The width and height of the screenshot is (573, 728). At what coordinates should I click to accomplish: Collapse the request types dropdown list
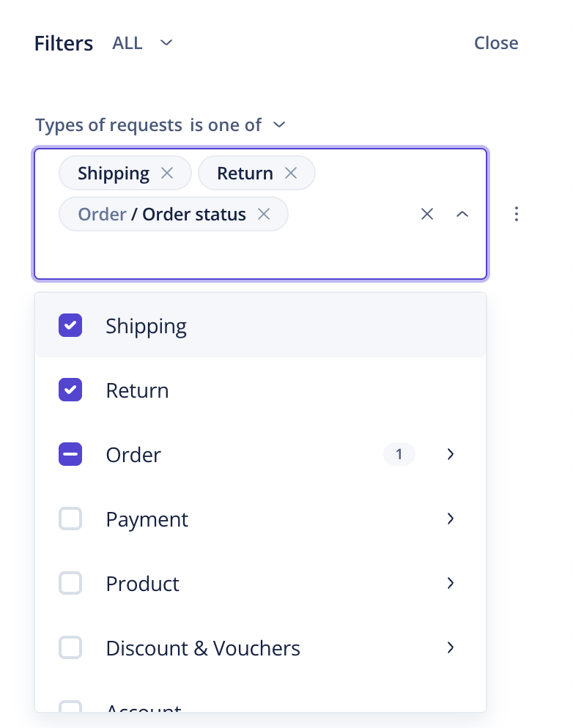(x=462, y=214)
